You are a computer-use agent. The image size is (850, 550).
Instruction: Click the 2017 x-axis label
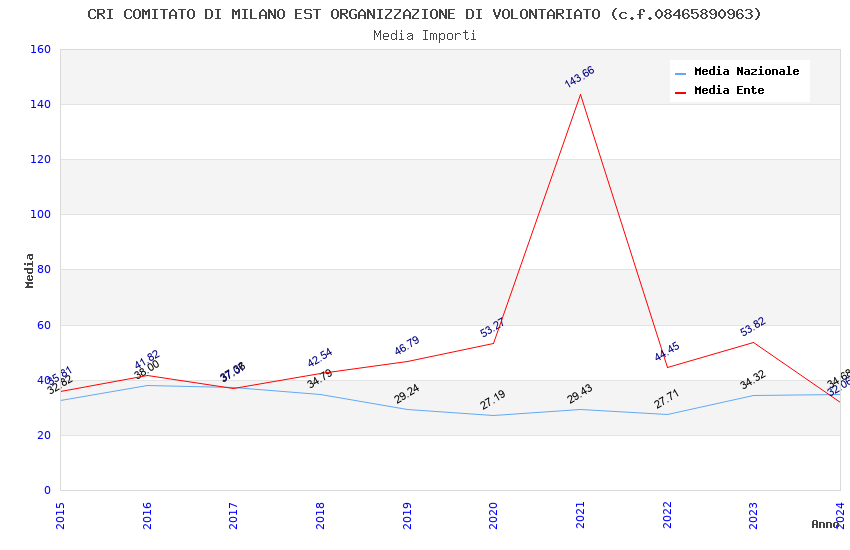(x=234, y=516)
